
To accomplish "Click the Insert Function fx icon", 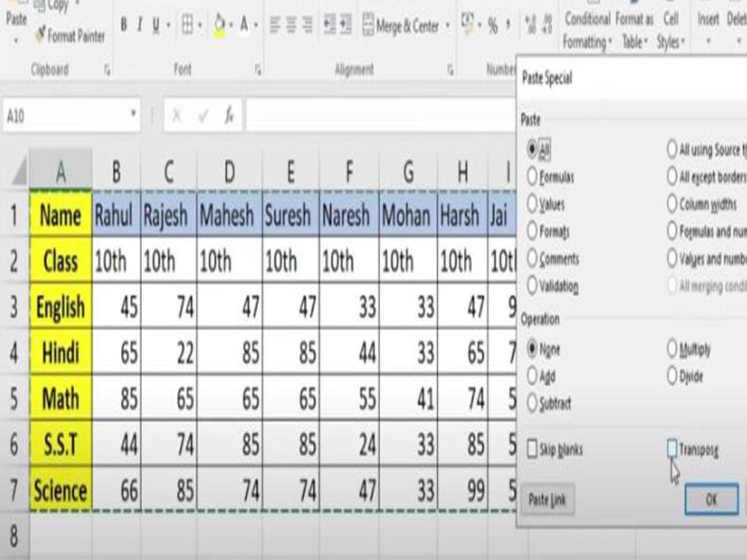I will point(229,115).
